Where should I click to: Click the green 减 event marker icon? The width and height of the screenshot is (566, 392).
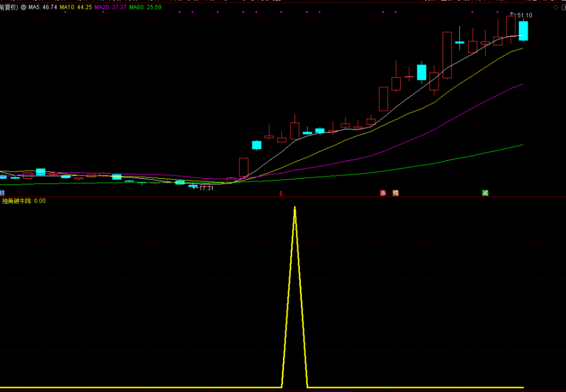pos(485,193)
